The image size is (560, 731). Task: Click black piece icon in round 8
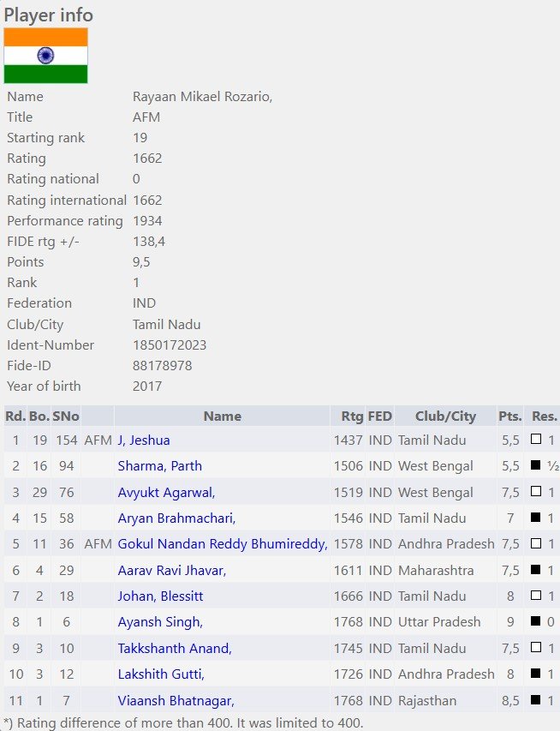[x=536, y=620]
